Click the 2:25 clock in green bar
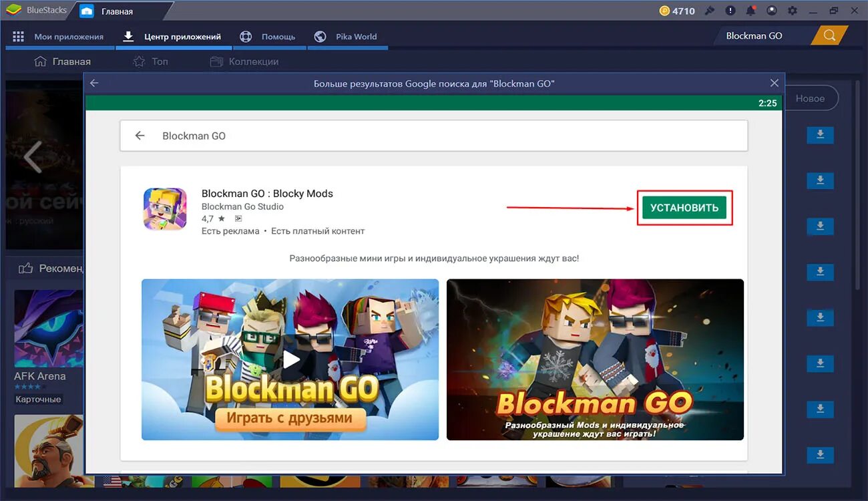 click(768, 103)
